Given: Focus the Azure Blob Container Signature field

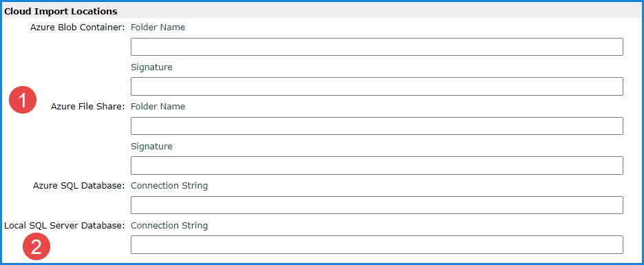Looking at the screenshot, I should coord(376,86).
